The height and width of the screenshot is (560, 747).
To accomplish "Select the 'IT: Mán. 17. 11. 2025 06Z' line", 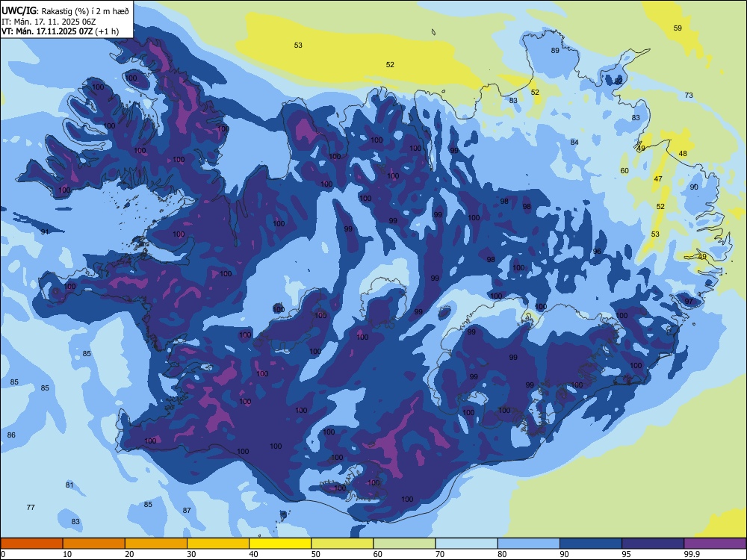I will click(x=49, y=22).
